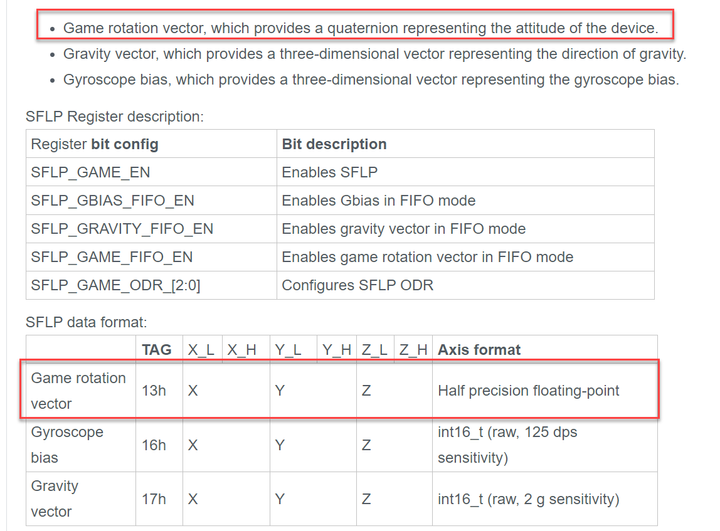Click the 13h tag cell
The height and width of the screenshot is (531, 720).
click(x=154, y=391)
